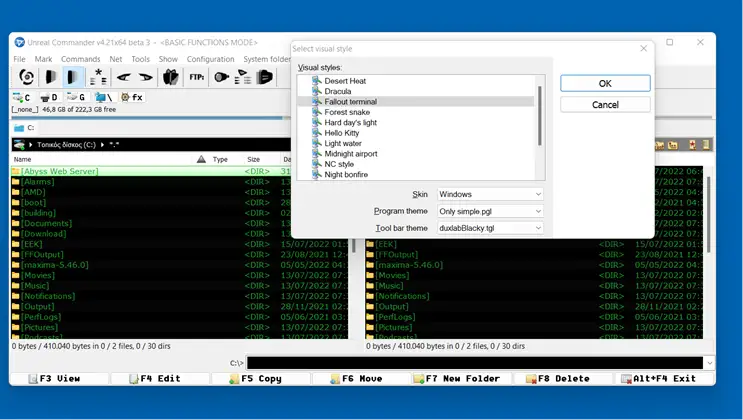The height and width of the screenshot is (420, 743).
Task: Open the FTP: connection tool
Action: (x=197, y=77)
